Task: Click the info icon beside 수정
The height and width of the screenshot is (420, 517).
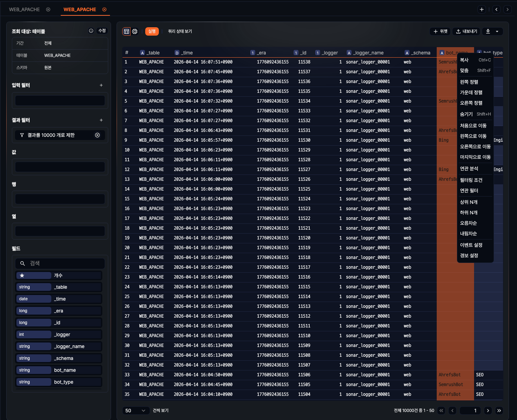Action: (91, 31)
